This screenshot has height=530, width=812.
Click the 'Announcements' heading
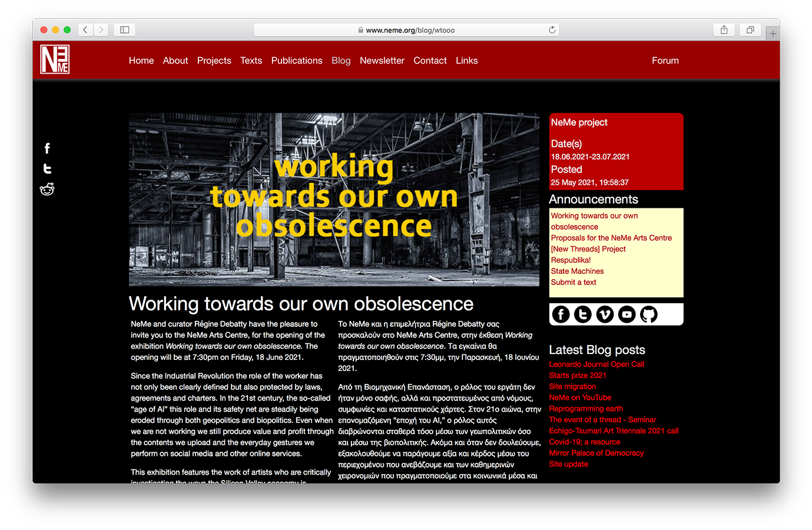tap(594, 199)
